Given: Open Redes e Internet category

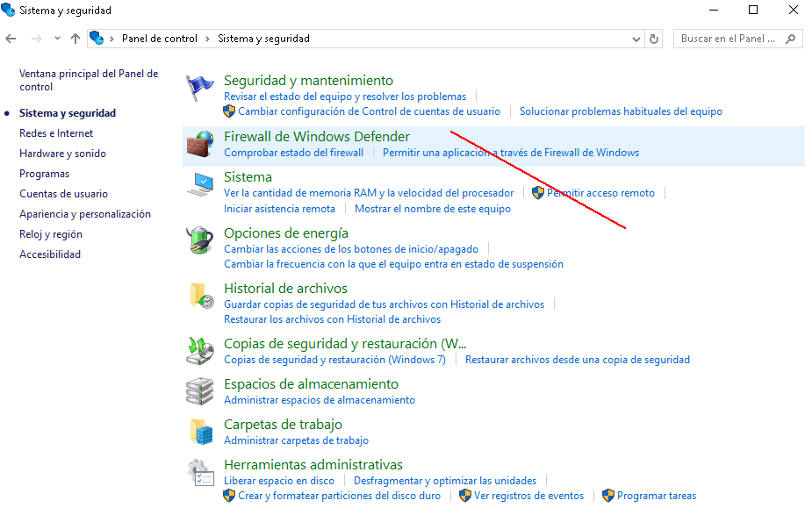Looking at the screenshot, I should 56,133.
